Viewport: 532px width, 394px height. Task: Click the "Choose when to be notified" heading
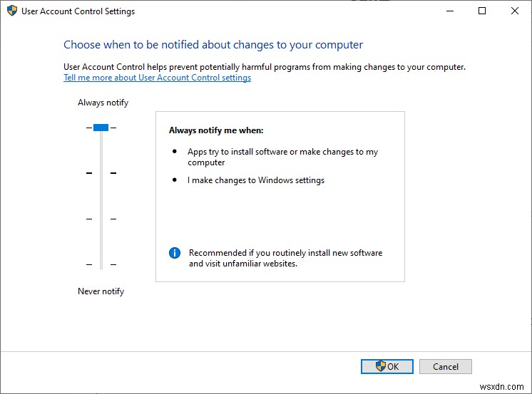click(213, 45)
